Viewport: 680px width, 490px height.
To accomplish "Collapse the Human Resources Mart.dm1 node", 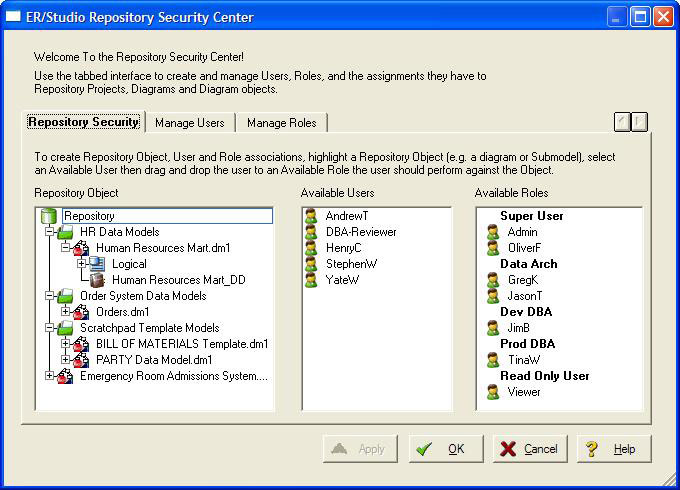I will tap(65, 248).
